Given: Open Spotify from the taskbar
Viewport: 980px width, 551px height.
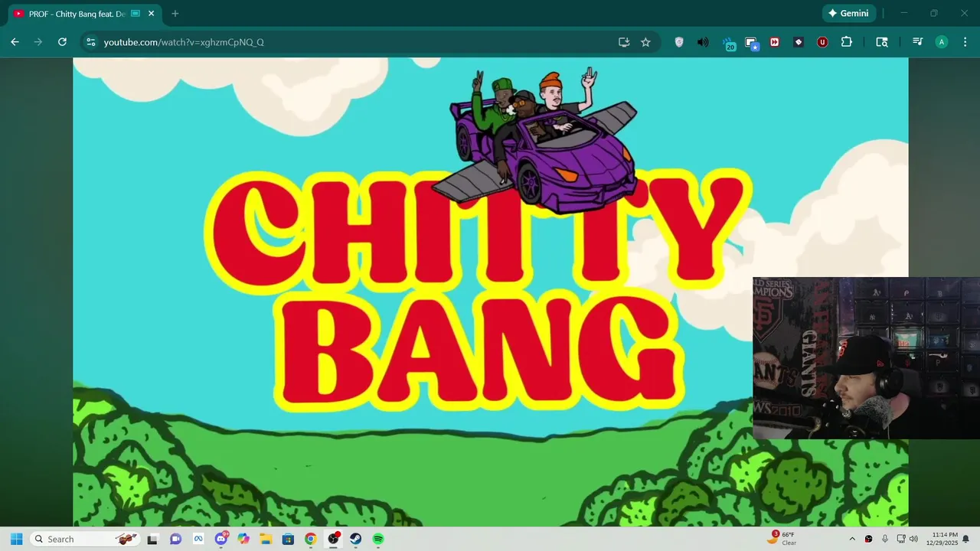Looking at the screenshot, I should click(378, 539).
